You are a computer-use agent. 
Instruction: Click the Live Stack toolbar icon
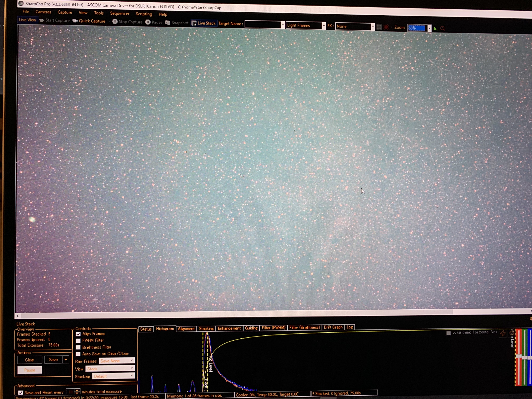(x=194, y=23)
